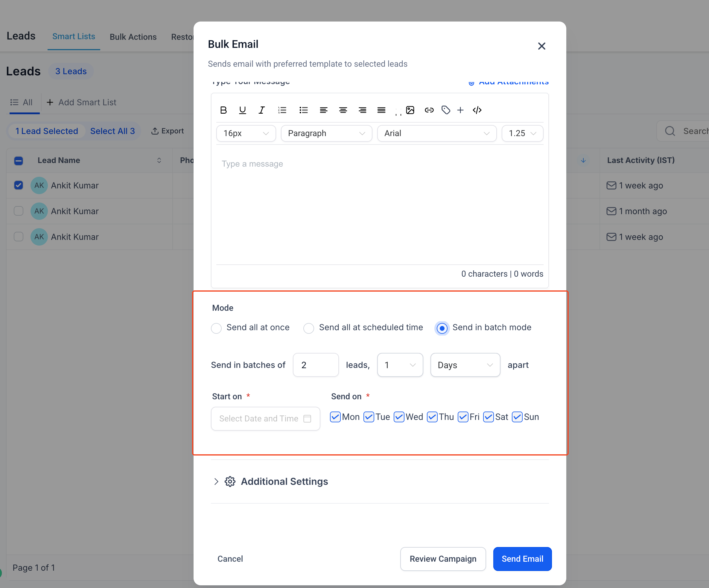Click the Review Campaign button

(443, 559)
